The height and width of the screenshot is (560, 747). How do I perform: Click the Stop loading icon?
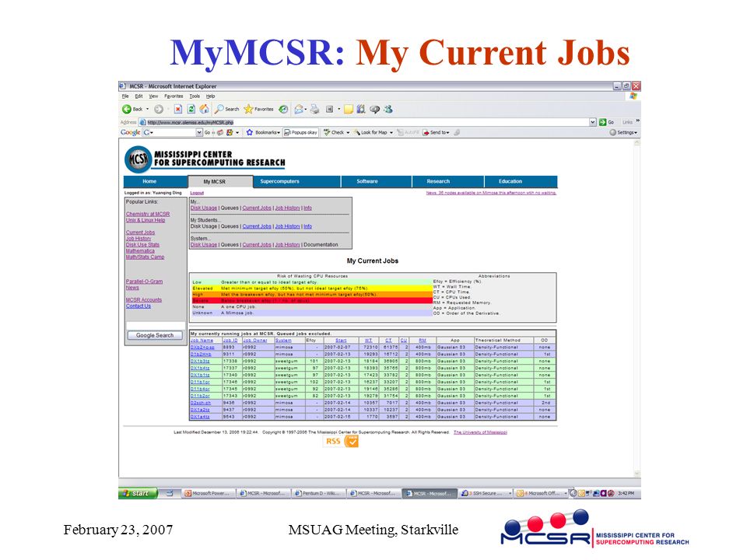[x=177, y=109]
